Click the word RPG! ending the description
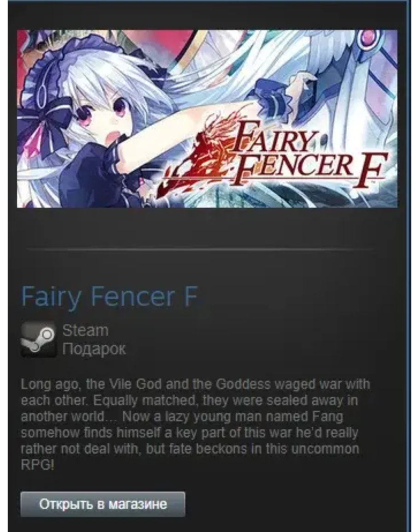 pos(37,465)
